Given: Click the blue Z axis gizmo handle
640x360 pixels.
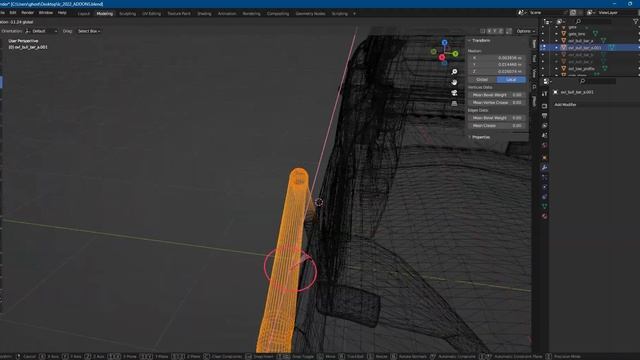Looking at the screenshot, I should point(444,42).
